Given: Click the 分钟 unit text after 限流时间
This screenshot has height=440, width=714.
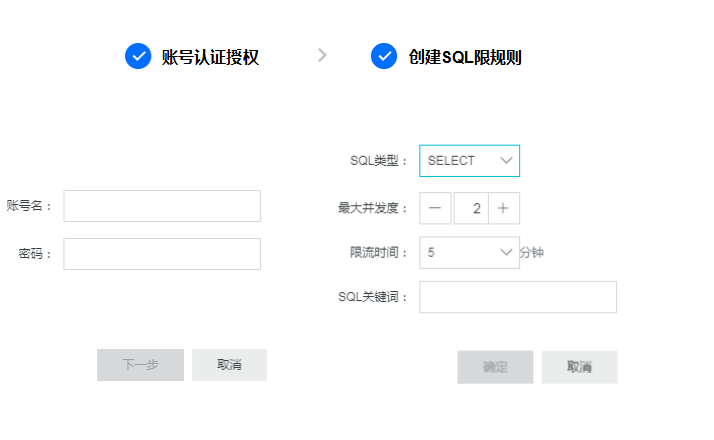Looking at the screenshot, I should [532, 253].
